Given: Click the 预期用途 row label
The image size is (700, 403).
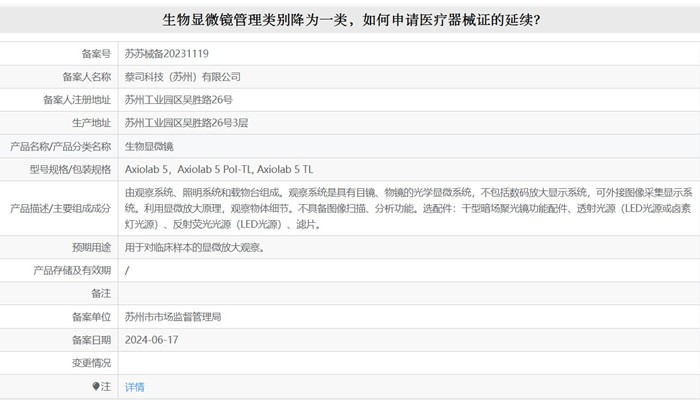Looking at the screenshot, I should click(90, 247).
